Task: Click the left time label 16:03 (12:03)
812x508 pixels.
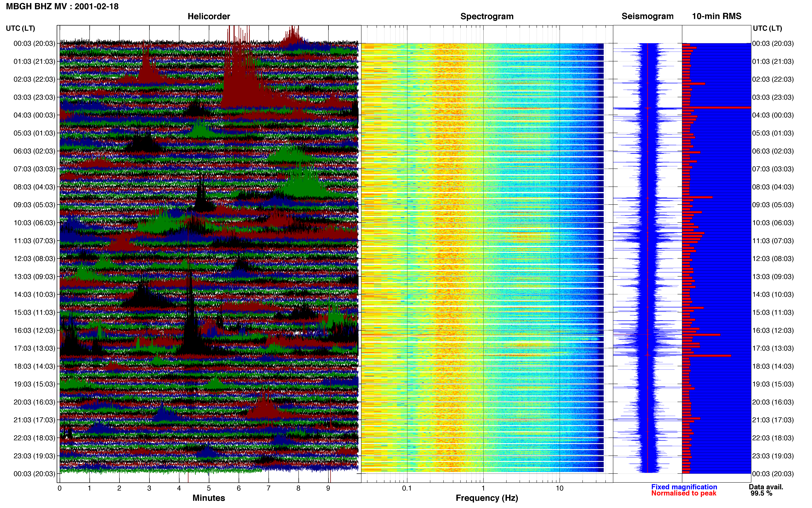Action: click(34, 330)
